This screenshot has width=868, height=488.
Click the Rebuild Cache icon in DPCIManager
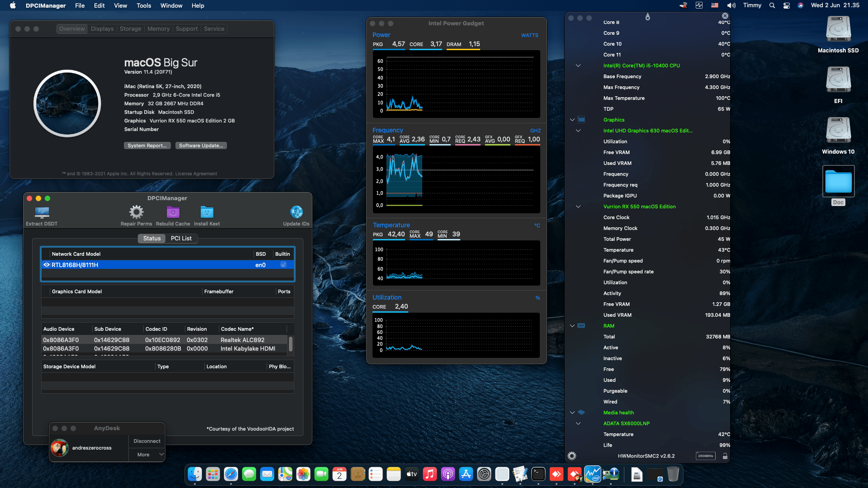173,212
